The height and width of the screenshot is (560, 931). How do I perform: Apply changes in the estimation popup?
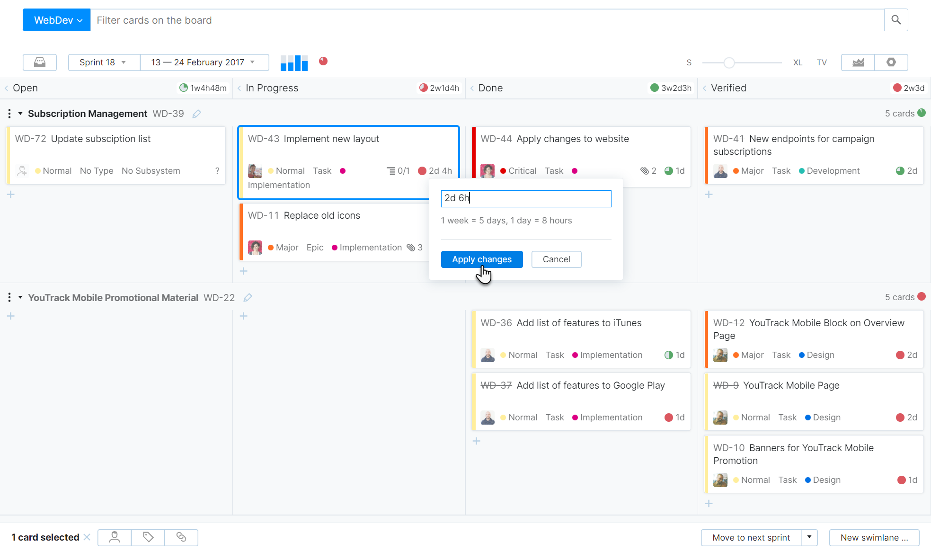[x=481, y=259]
